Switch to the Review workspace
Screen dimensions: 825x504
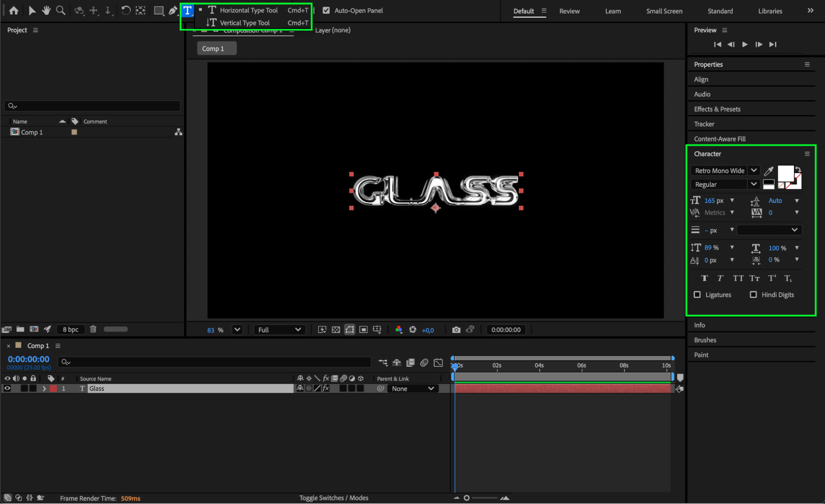click(569, 11)
